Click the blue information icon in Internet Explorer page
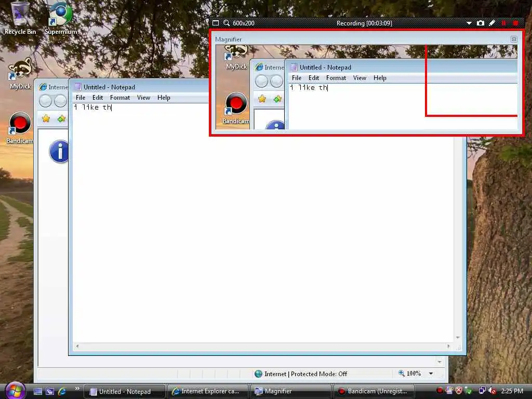This screenshot has height=399, width=532. click(59, 151)
